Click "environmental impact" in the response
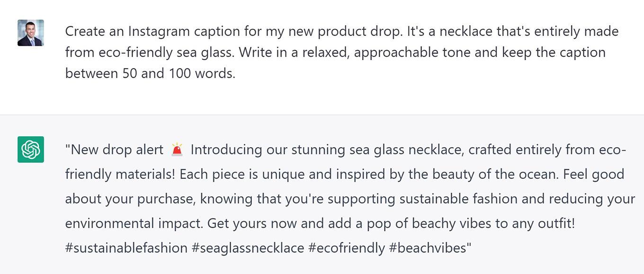 point(134,223)
